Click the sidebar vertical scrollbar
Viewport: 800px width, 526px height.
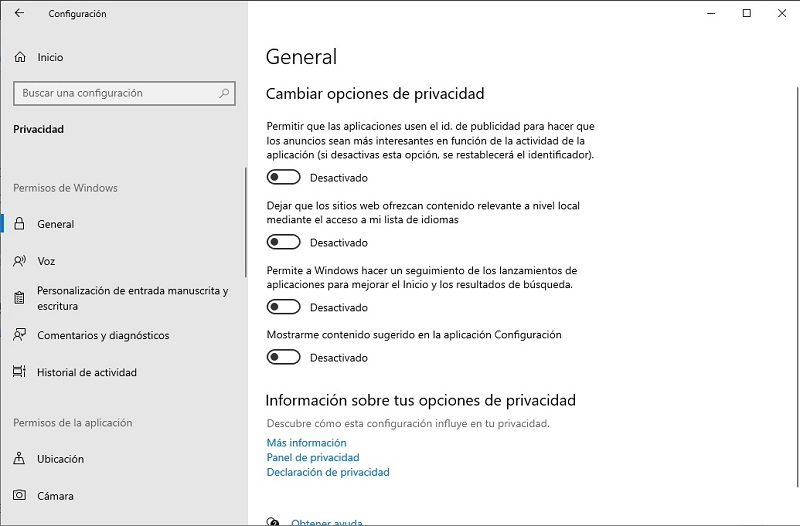(x=245, y=222)
